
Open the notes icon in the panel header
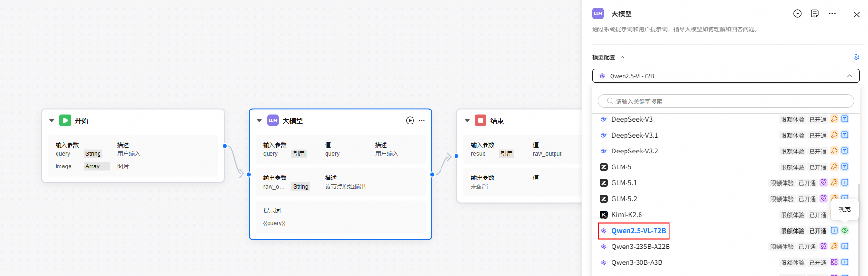click(x=815, y=14)
